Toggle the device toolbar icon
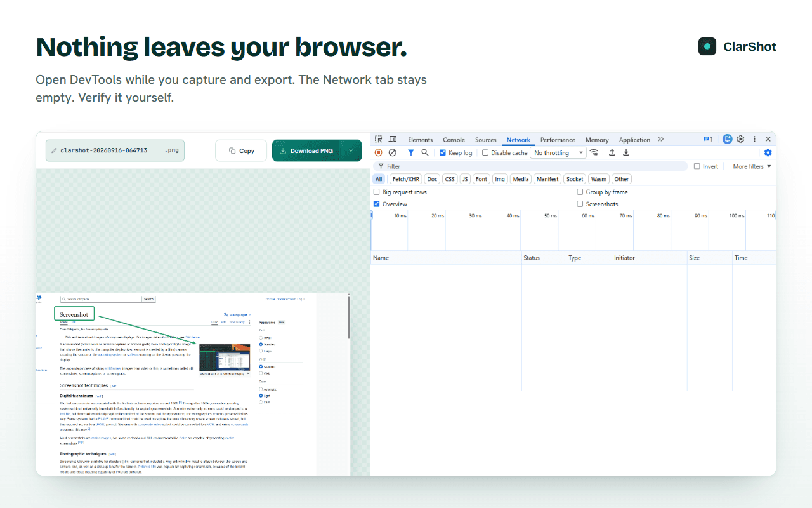The image size is (812, 508). (393, 139)
